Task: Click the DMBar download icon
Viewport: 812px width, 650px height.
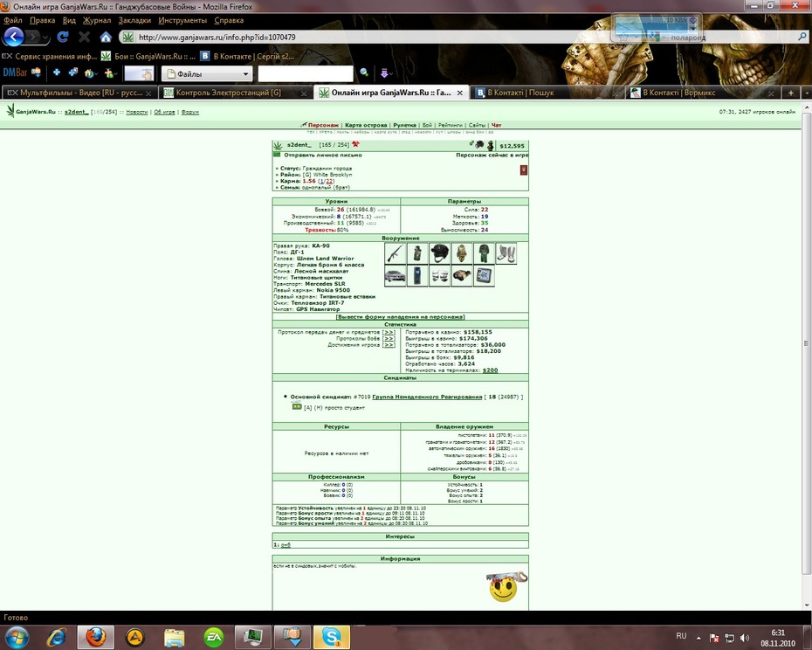Action: tap(36, 73)
